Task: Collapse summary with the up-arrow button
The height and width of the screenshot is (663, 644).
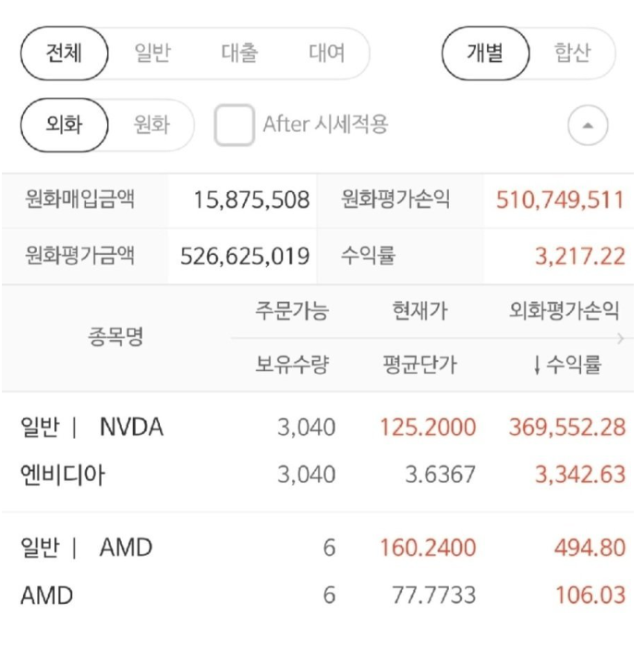Action: (588, 126)
